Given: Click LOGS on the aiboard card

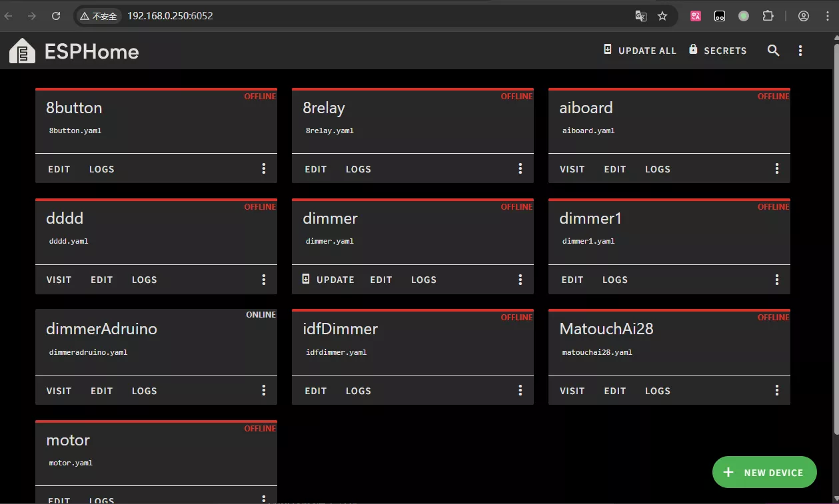Looking at the screenshot, I should tap(658, 169).
